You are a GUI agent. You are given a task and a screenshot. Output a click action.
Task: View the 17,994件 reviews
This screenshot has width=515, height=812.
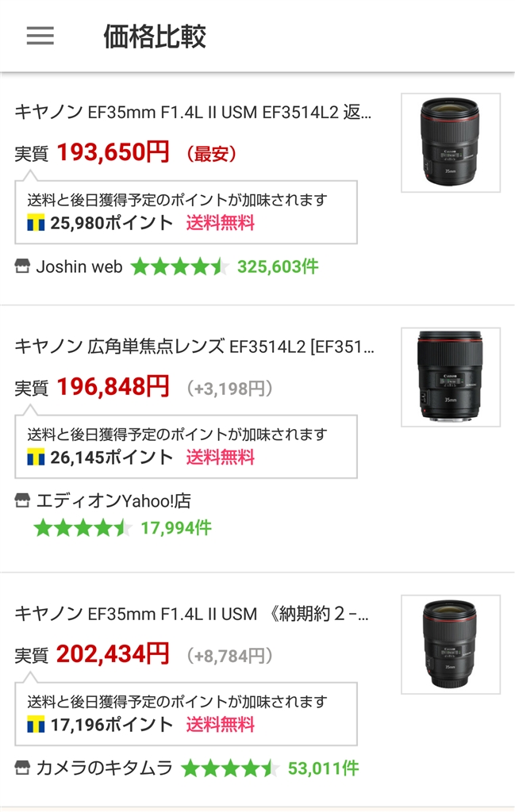coord(176,528)
